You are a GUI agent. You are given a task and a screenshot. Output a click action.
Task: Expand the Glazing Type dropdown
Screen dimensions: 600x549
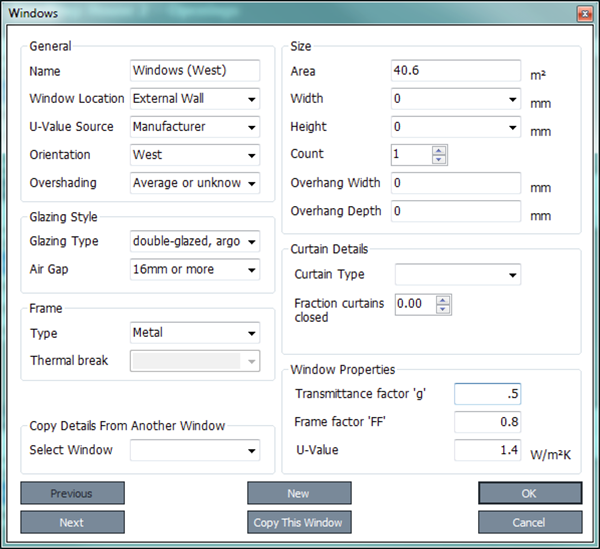tap(195, 241)
